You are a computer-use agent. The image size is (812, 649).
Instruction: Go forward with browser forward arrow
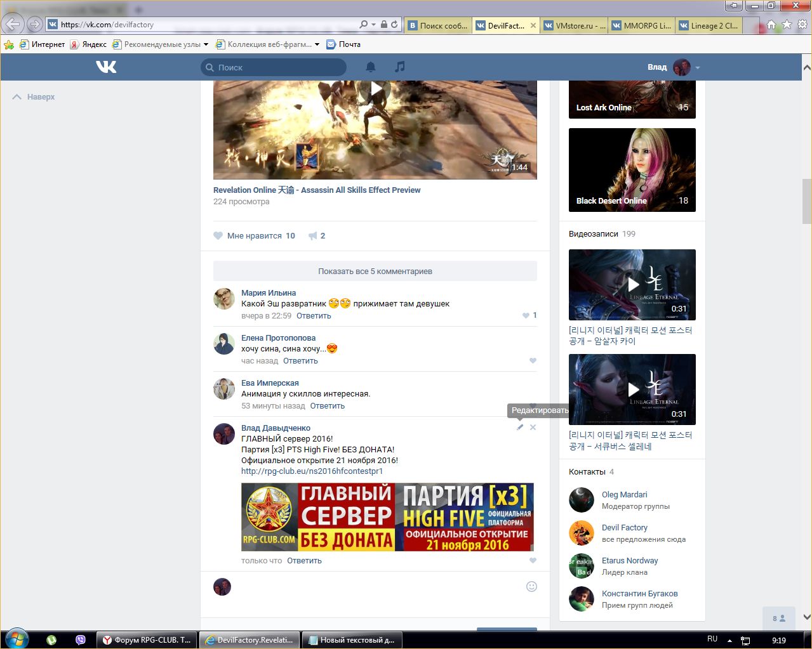coord(35,25)
